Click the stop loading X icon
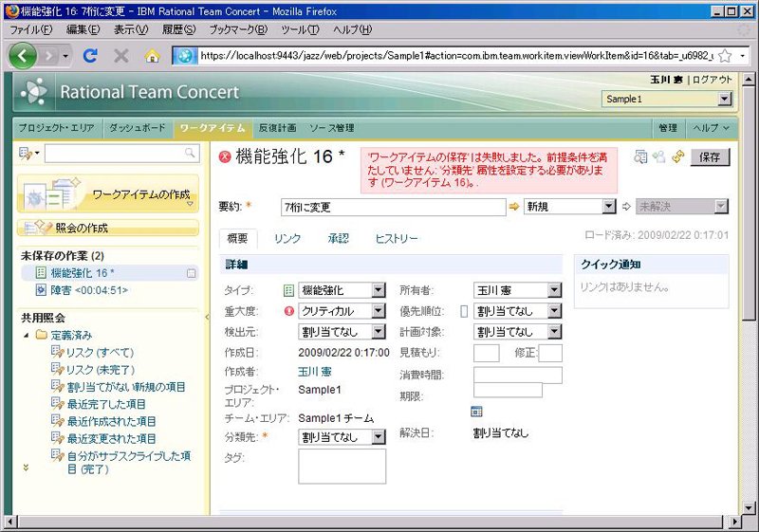The width and height of the screenshot is (759, 532). pyautogui.click(x=121, y=56)
